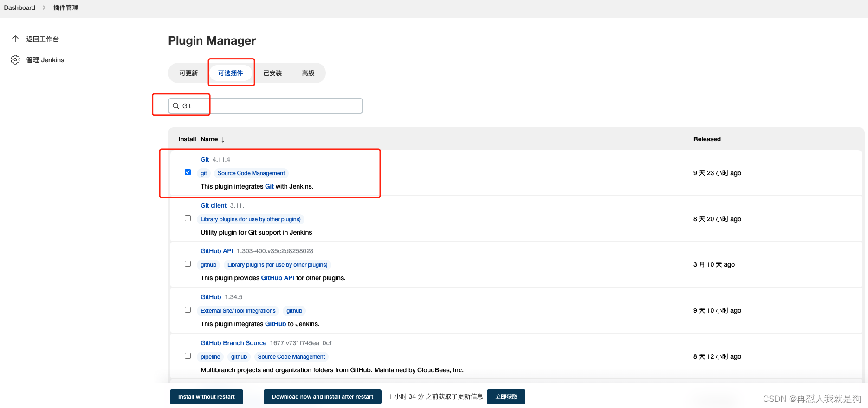Screen dimensions: 868x408
Task: Switch to the 可更新 tab
Action: 188,73
